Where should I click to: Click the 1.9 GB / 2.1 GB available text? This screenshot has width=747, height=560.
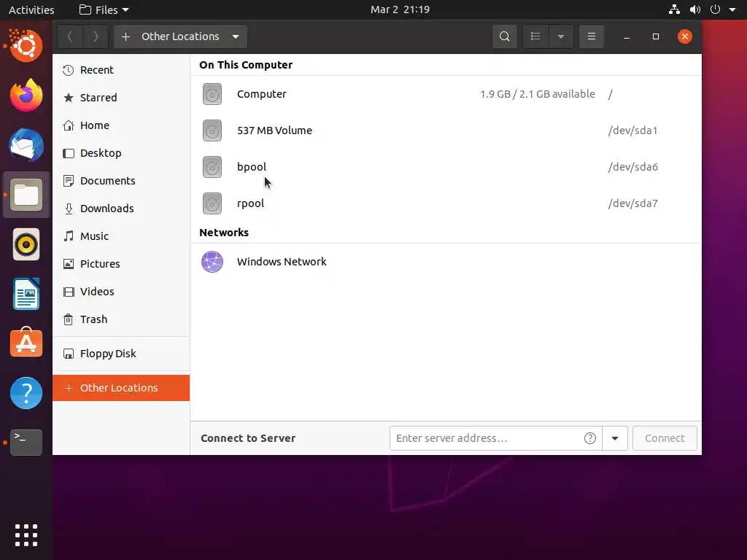click(538, 94)
